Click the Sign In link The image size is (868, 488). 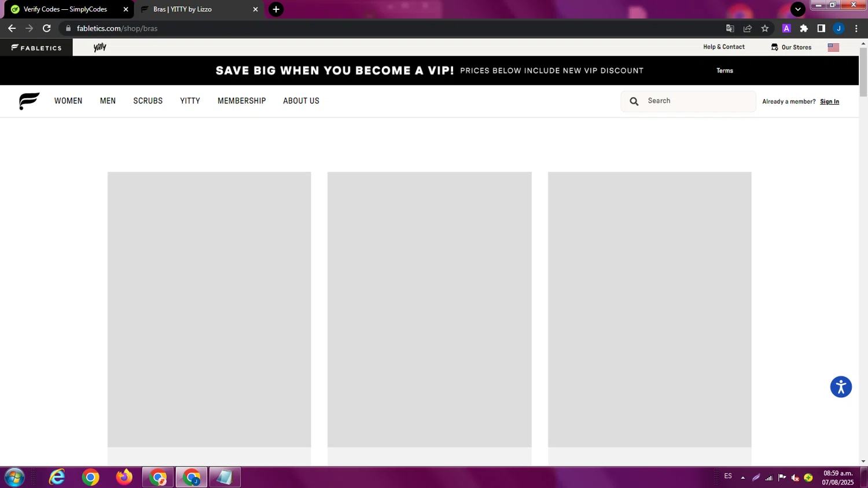[x=829, y=102]
